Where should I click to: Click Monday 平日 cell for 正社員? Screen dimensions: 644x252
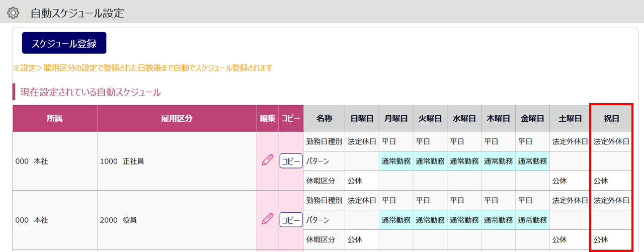[396, 142]
